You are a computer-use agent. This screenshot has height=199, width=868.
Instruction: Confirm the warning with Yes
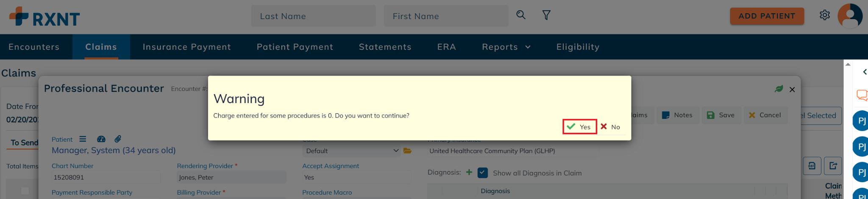click(579, 127)
